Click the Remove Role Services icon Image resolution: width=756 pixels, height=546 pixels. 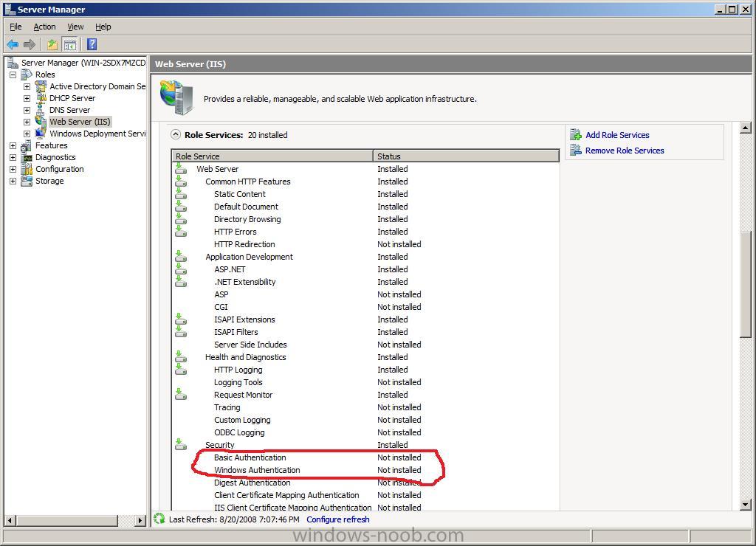pyautogui.click(x=576, y=151)
